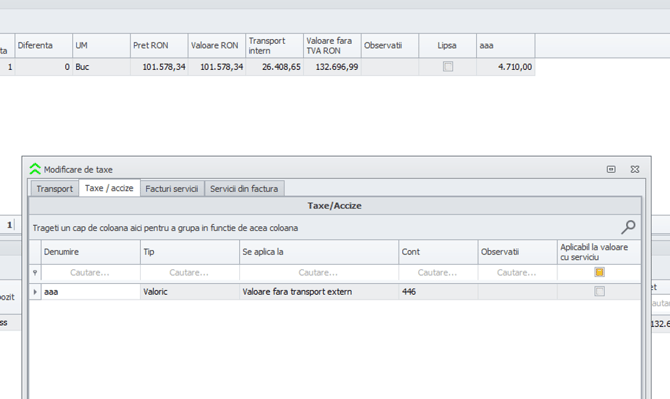Toggle Aplicabil la valoare checkbox for row aaa

(599, 291)
